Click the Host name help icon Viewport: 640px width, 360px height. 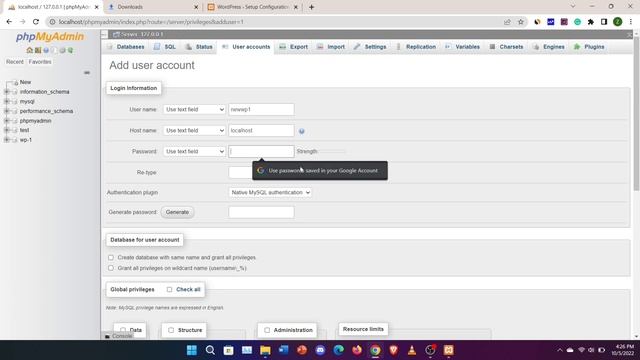(x=302, y=131)
